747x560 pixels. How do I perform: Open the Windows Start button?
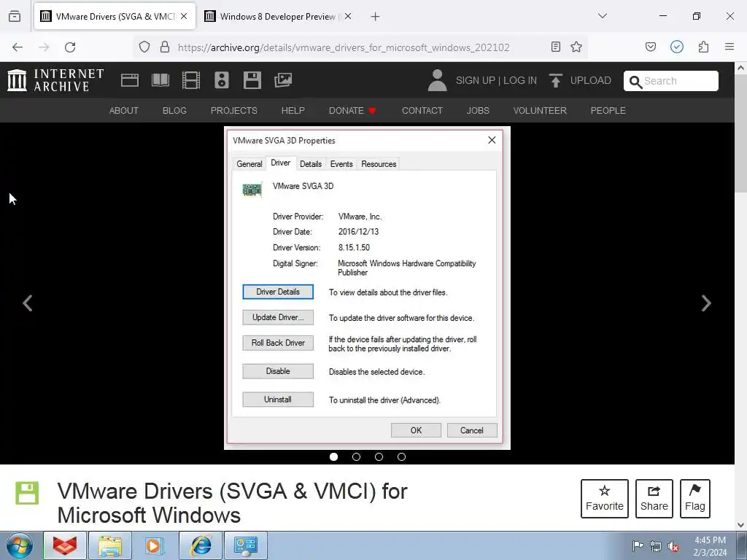(x=20, y=545)
